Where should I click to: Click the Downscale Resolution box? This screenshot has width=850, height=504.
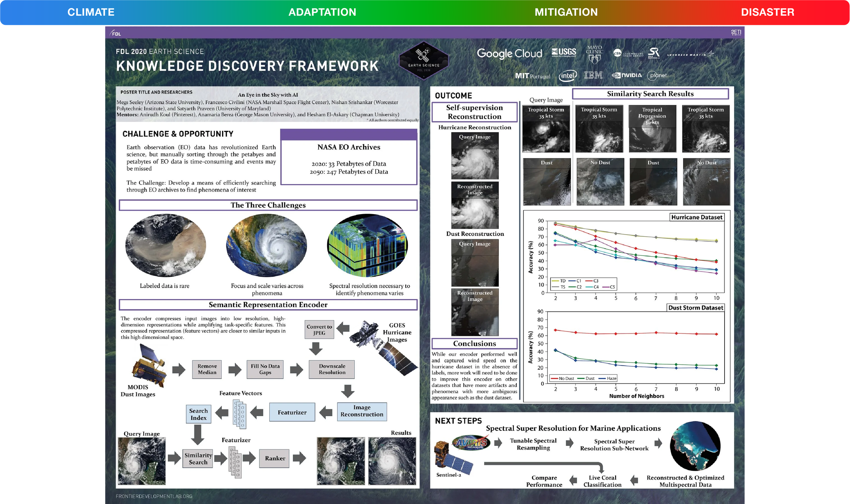pyautogui.click(x=332, y=369)
